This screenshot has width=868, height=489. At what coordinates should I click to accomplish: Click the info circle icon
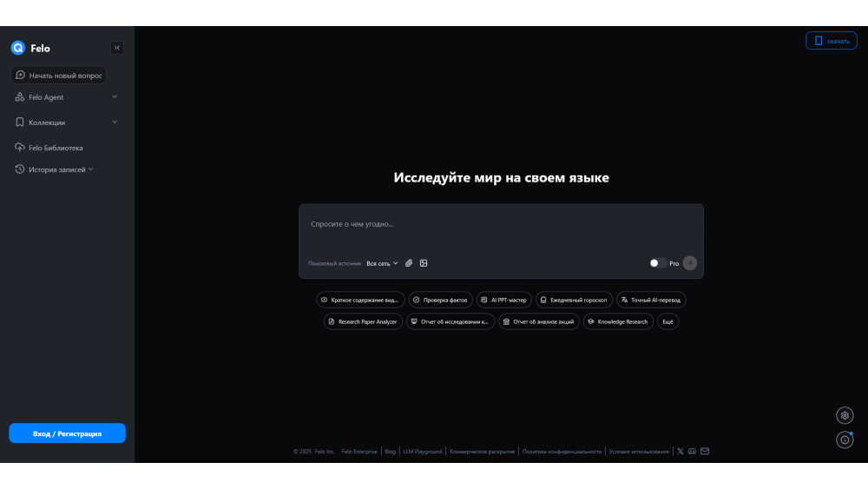point(845,439)
